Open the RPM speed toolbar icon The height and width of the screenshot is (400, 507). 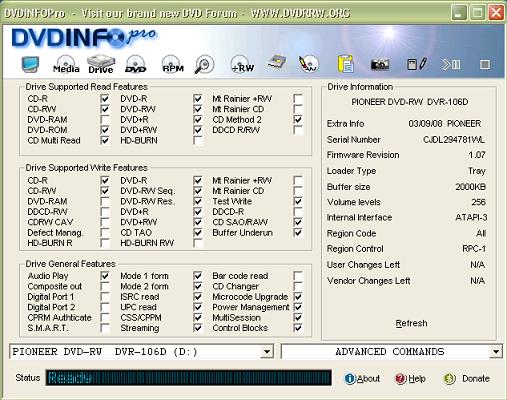(173, 64)
